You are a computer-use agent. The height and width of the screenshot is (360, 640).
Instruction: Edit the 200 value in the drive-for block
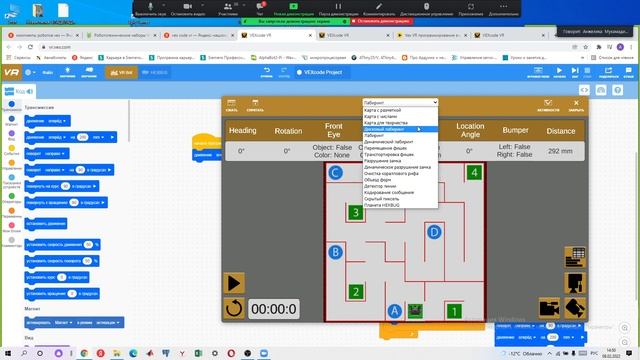click(x=83, y=137)
